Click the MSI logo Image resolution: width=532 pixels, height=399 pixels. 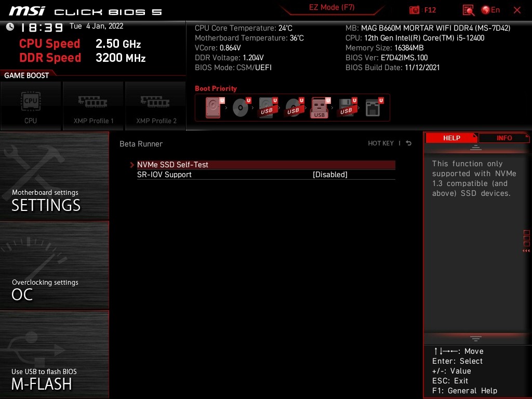tap(27, 11)
